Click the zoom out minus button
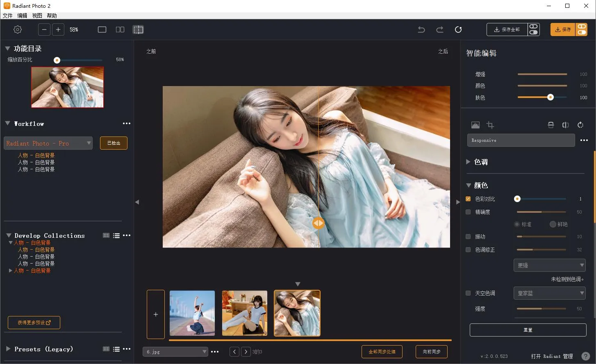This screenshot has height=364, width=596. 44,30
